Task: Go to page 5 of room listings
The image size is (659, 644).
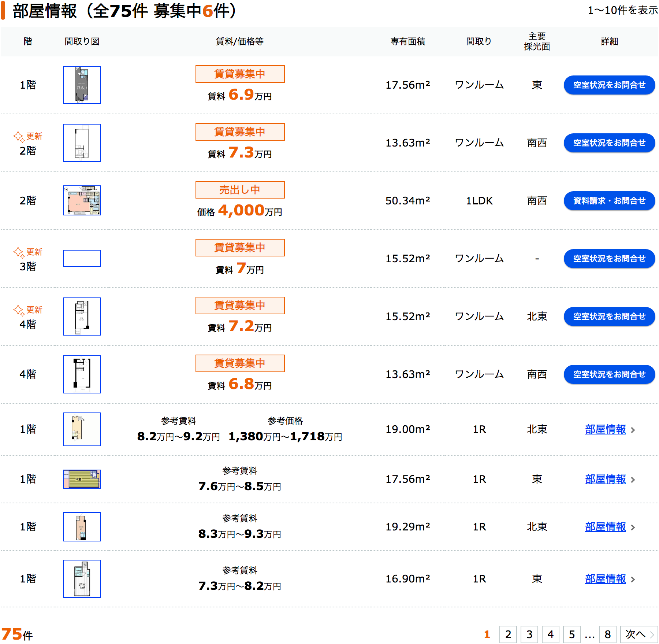Action: 571,634
